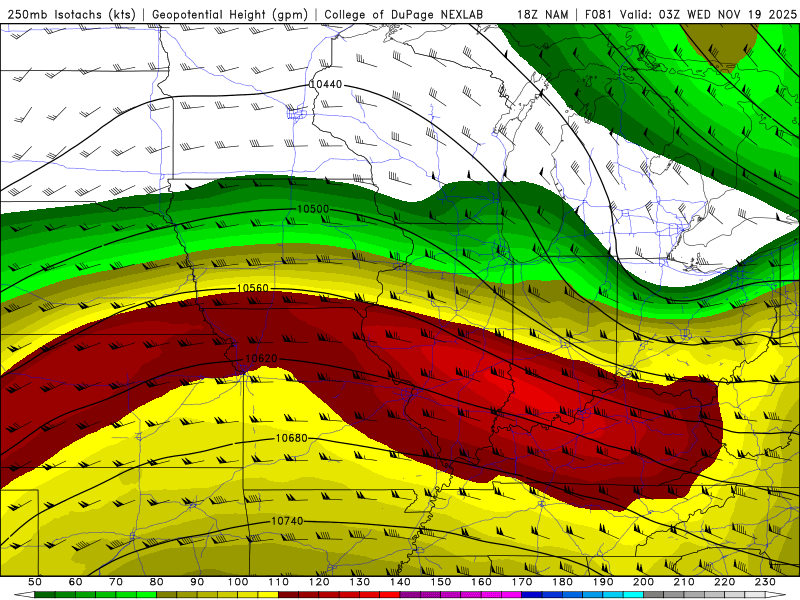The width and height of the screenshot is (800, 600).
Task: Click the 80 value on the color scale
Action: click(157, 582)
